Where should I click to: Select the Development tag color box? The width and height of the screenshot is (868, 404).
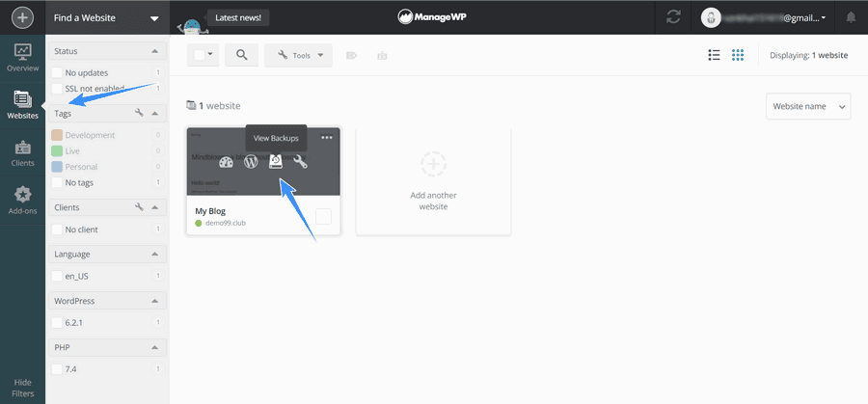[57, 135]
